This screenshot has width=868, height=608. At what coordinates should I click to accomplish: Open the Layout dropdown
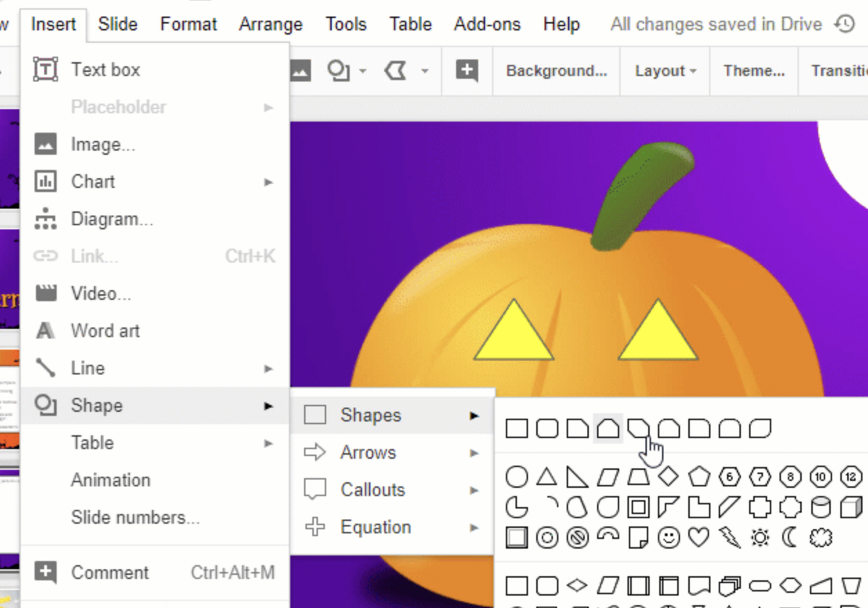click(666, 70)
